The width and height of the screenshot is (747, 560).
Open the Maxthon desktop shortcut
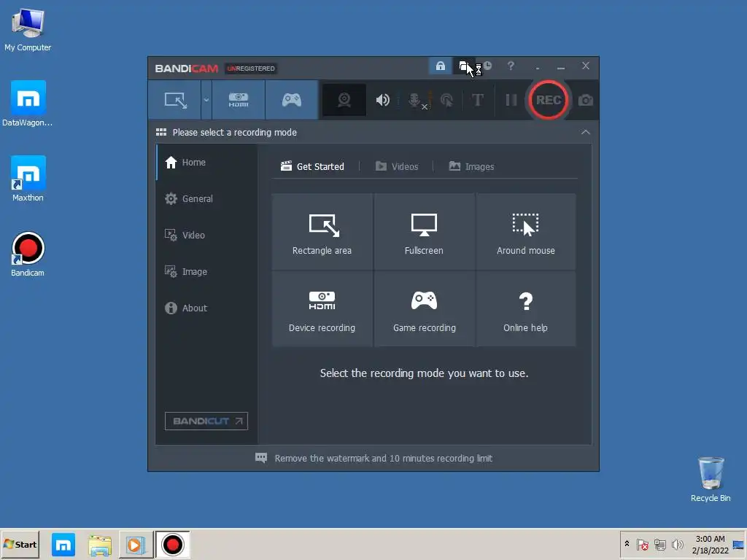28,179
